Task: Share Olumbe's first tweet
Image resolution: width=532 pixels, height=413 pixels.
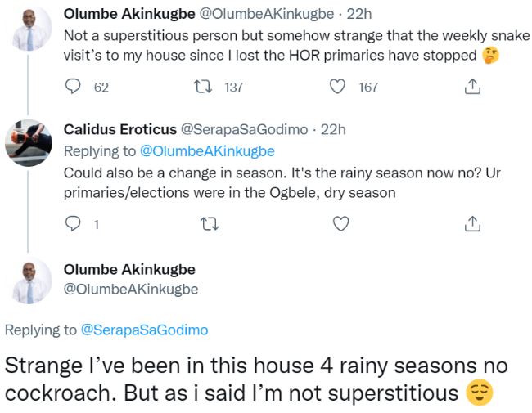Action: [x=471, y=87]
